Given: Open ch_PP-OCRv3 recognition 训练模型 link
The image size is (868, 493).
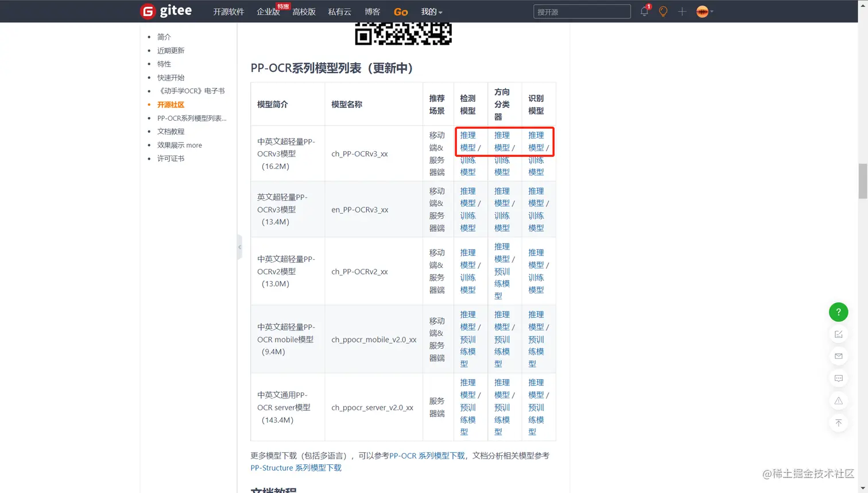Looking at the screenshot, I should pos(536,166).
